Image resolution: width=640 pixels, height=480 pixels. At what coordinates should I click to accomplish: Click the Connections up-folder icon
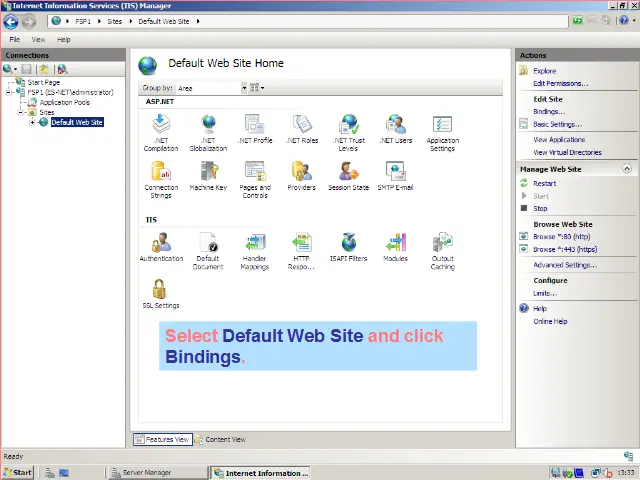pyautogui.click(x=44, y=69)
